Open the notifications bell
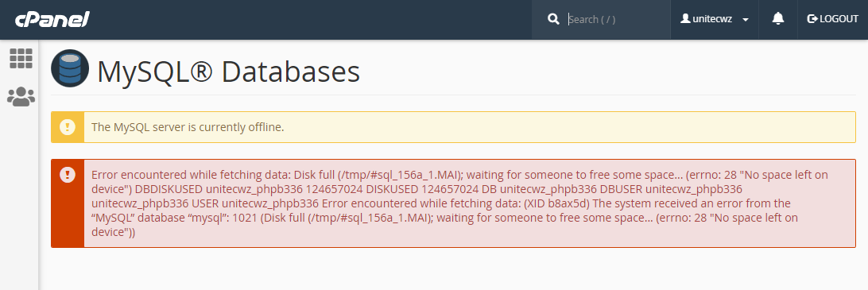 pyautogui.click(x=777, y=19)
